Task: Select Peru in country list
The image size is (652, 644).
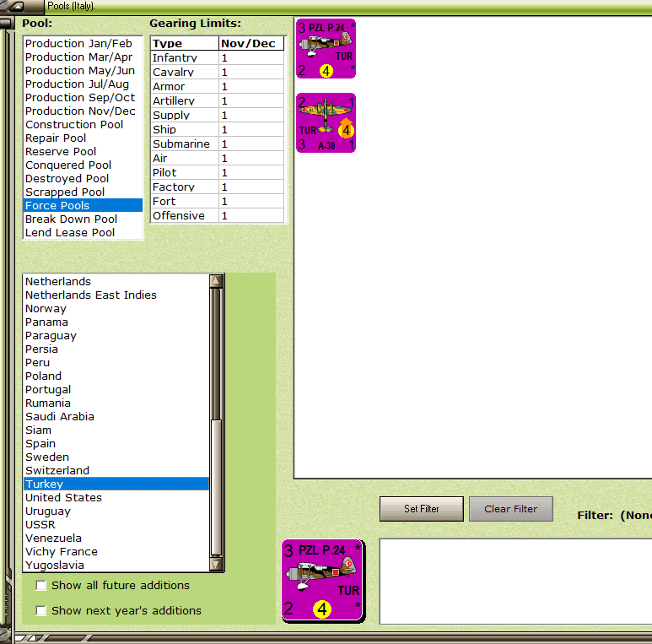Action: point(116,363)
